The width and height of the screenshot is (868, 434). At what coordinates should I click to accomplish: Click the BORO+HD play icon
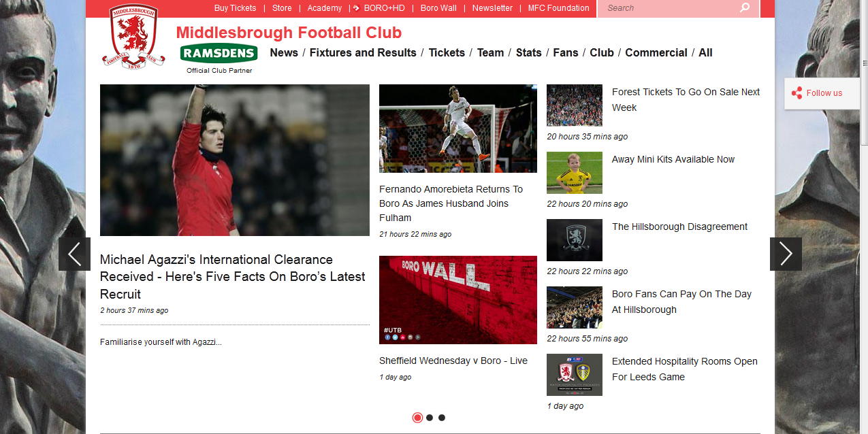click(x=356, y=8)
